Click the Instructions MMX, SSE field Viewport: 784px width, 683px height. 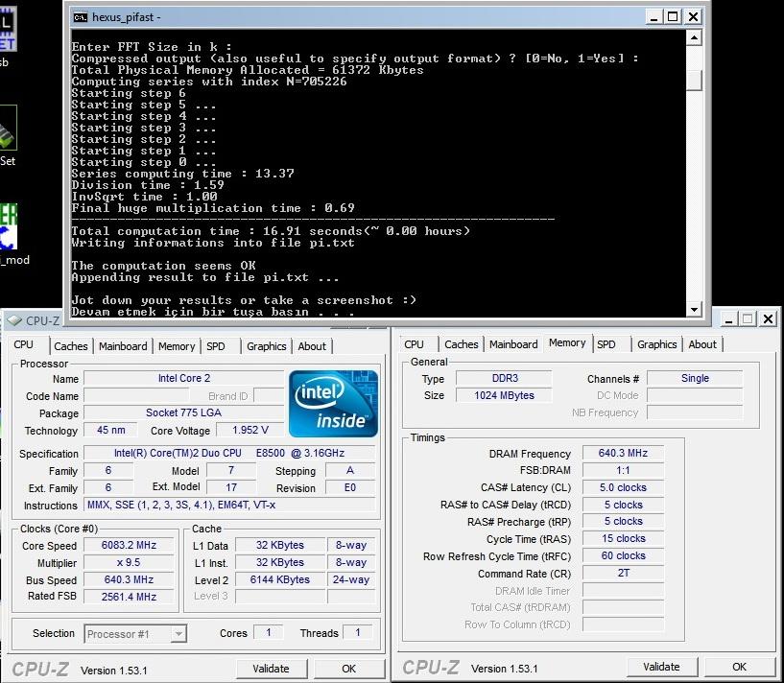[229, 505]
